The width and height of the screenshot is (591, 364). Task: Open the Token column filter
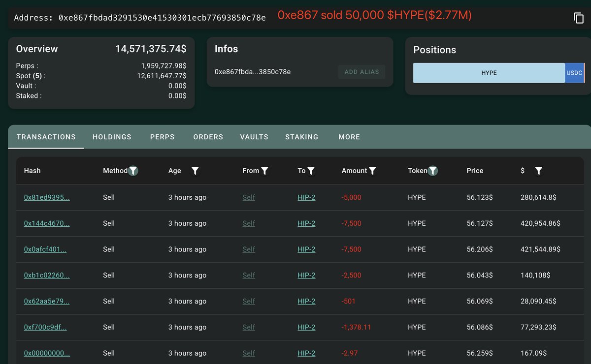coord(432,171)
